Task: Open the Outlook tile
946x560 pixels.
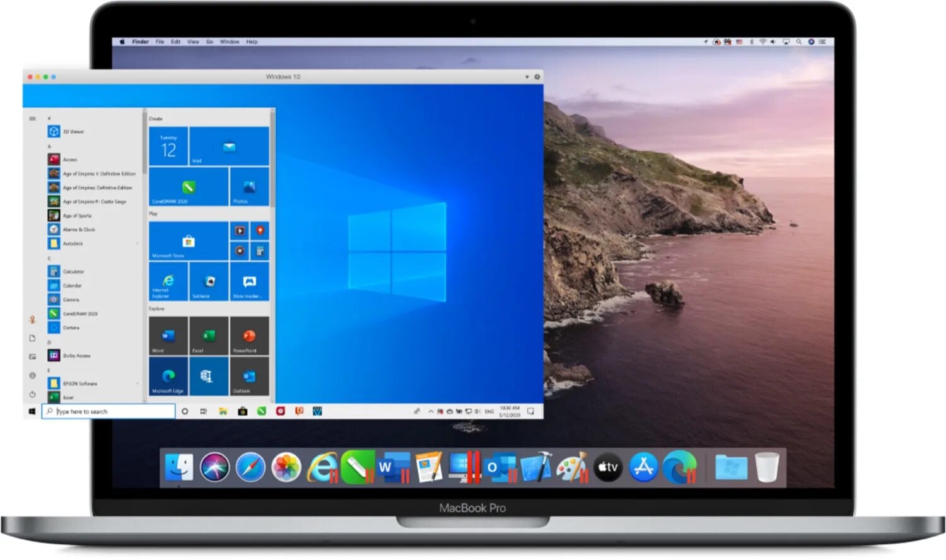Action: point(249,376)
